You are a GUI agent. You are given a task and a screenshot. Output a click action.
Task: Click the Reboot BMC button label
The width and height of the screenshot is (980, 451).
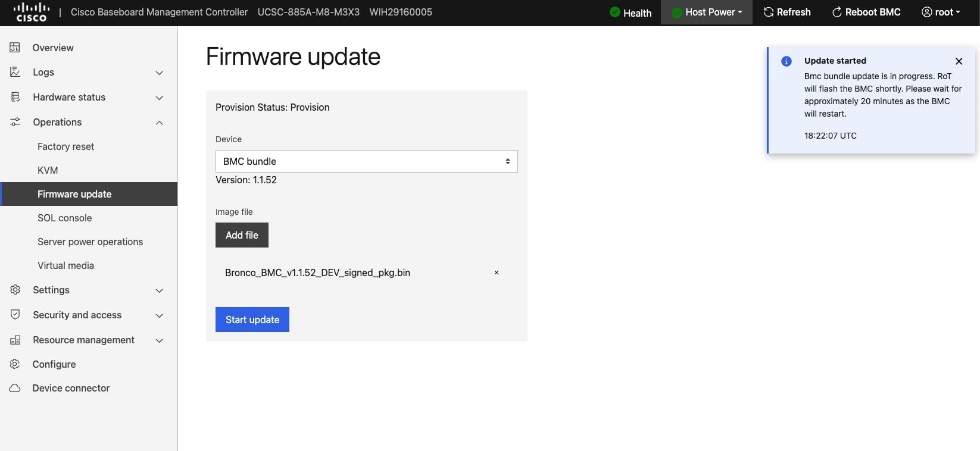pos(873,12)
